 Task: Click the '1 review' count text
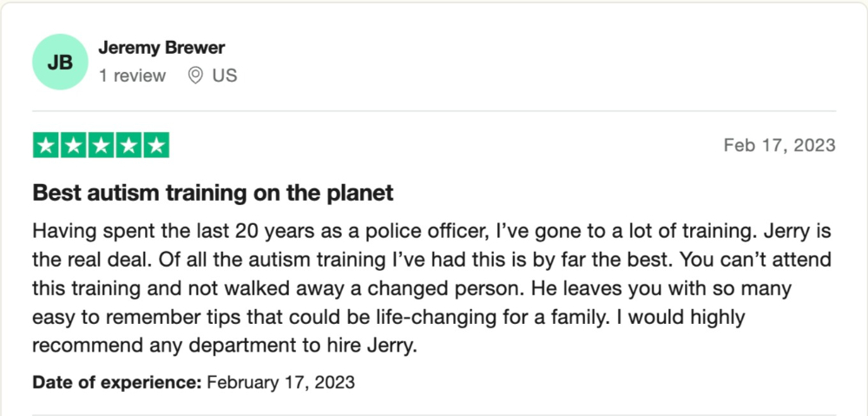(x=132, y=76)
